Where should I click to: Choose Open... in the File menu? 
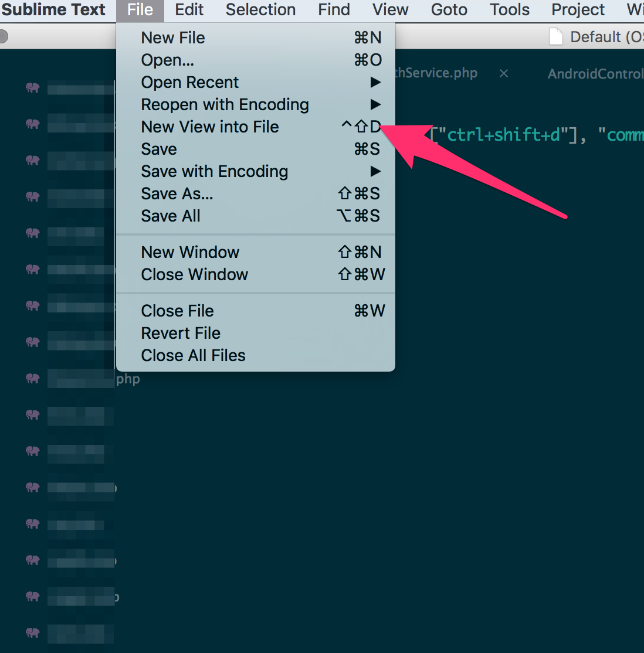click(x=256, y=60)
